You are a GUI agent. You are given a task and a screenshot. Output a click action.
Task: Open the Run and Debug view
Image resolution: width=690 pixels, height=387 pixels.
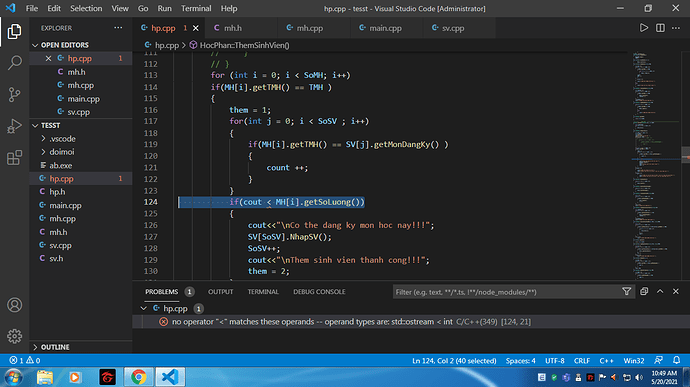15,126
